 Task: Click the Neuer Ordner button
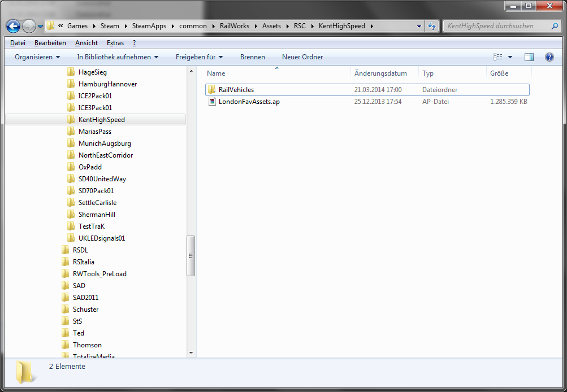click(x=302, y=57)
